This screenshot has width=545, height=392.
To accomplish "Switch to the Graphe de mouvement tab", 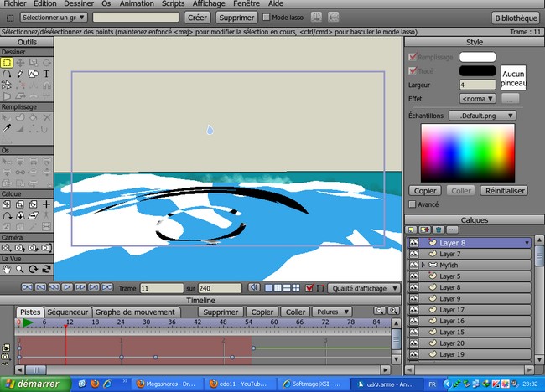I will (x=135, y=312).
